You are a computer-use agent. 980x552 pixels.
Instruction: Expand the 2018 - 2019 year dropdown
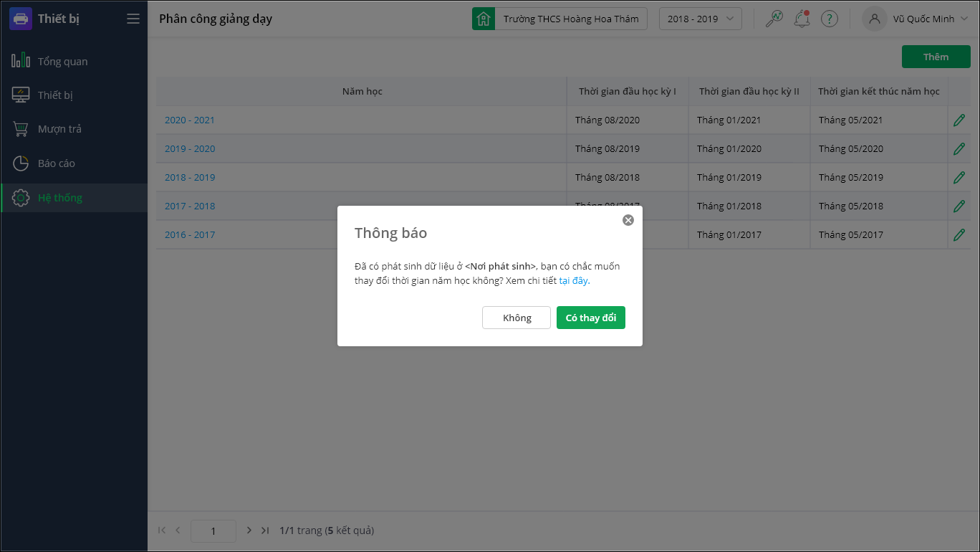point(700,19)
